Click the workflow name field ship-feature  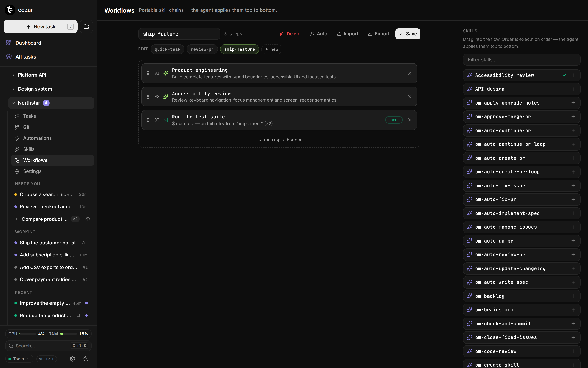[179, 34]
